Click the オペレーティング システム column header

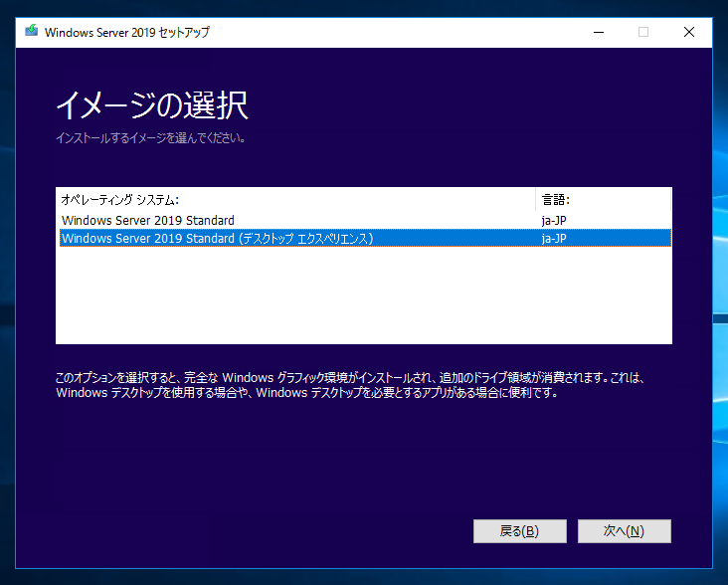295,200
